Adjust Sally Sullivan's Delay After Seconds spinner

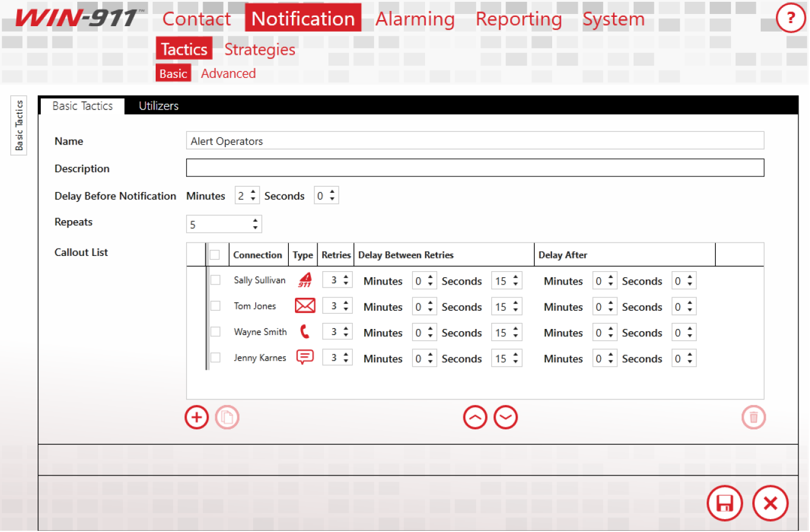[684, 281]
